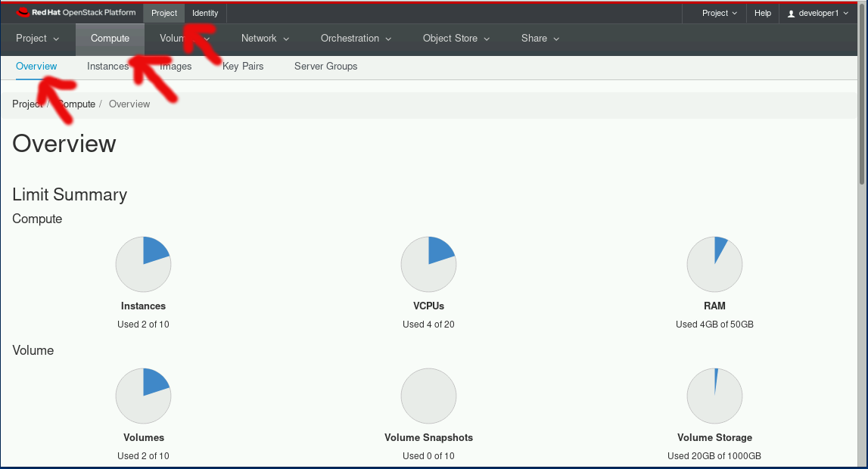
Task: Expand the Project menu in the navigation bar
Action: click(x=37, y=38)
